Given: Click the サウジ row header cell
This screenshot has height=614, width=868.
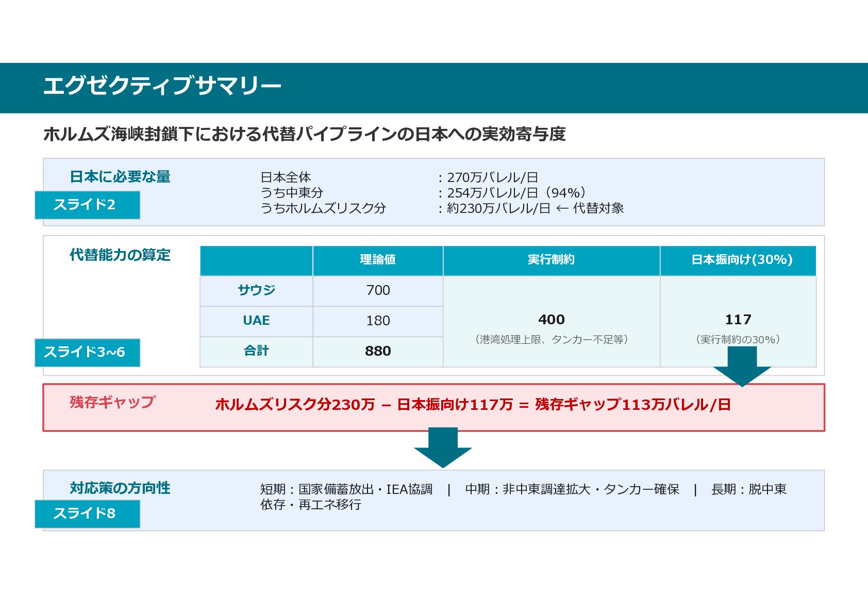Looking at the screenshot, I should pyautogui.click(x=256, y=291).
